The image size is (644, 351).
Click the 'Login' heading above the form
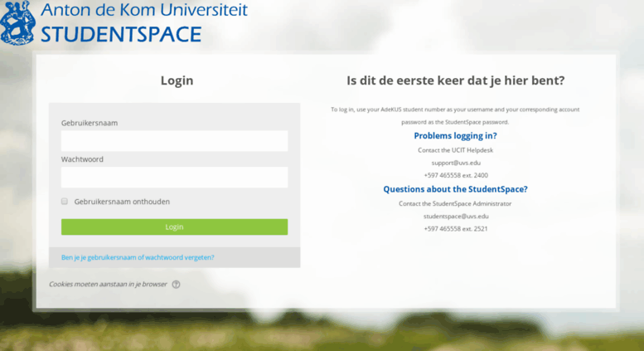coord(177,80)
